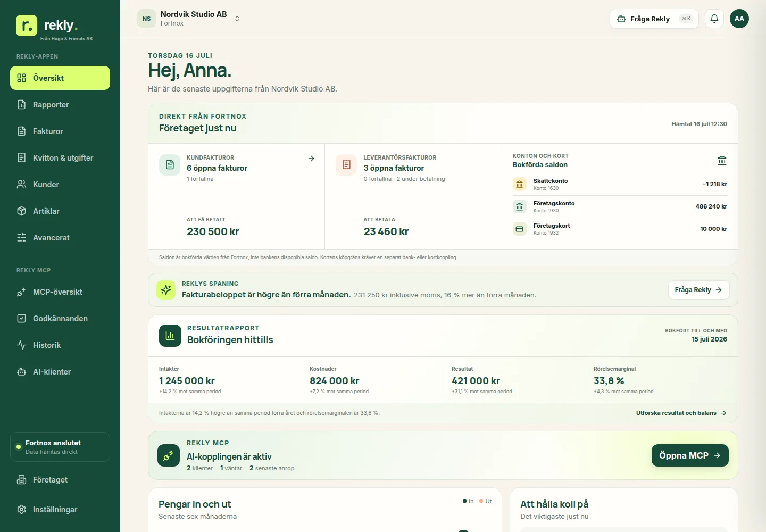The width and height of the screenshot is (766, 532).
Task: Click the 23 460 kr amount
Action: pos(386,231)
